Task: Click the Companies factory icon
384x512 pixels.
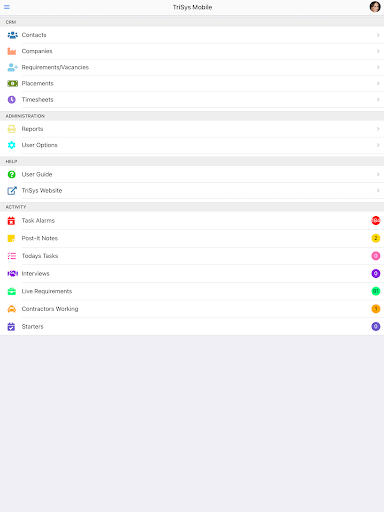Action: click(x=12, y=51)
